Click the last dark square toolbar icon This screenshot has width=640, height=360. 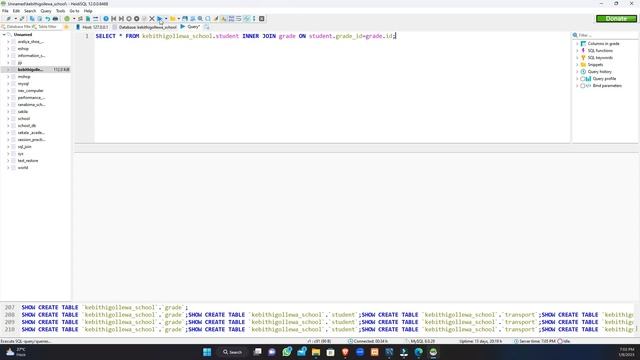click(262, 19)
